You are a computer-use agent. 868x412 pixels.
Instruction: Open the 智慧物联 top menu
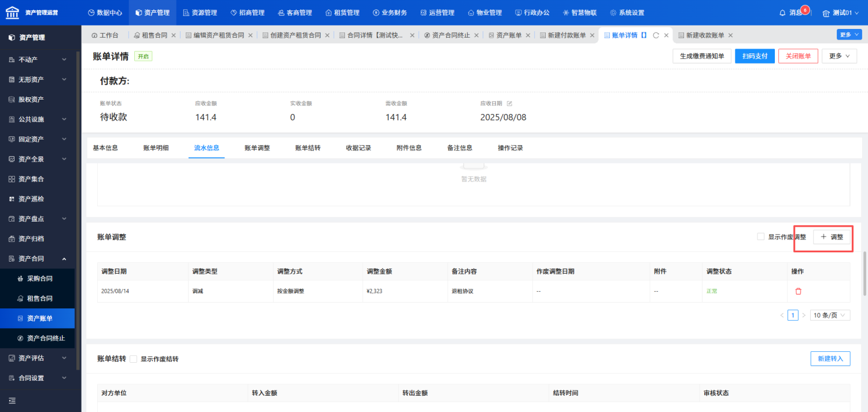(x=580, y=13)
